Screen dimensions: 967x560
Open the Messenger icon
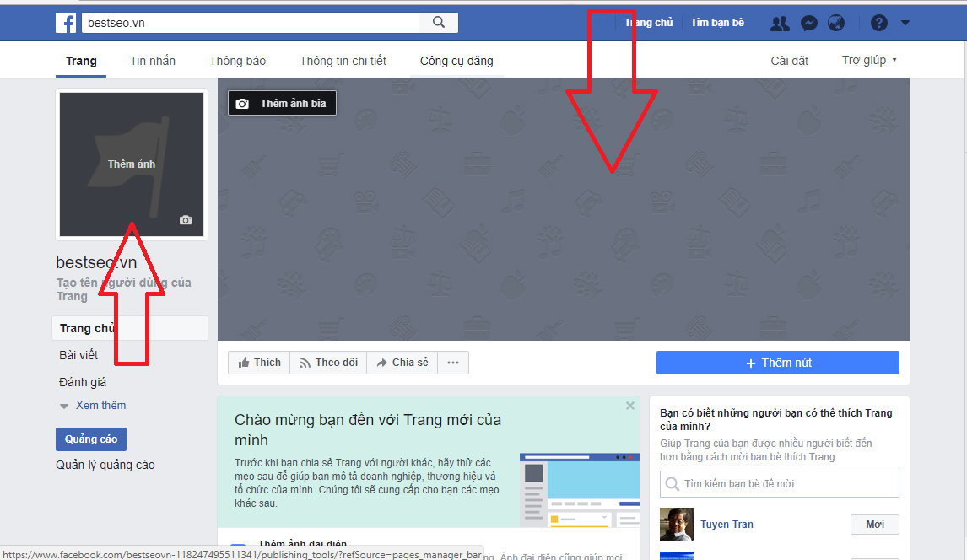pos(808,23)
